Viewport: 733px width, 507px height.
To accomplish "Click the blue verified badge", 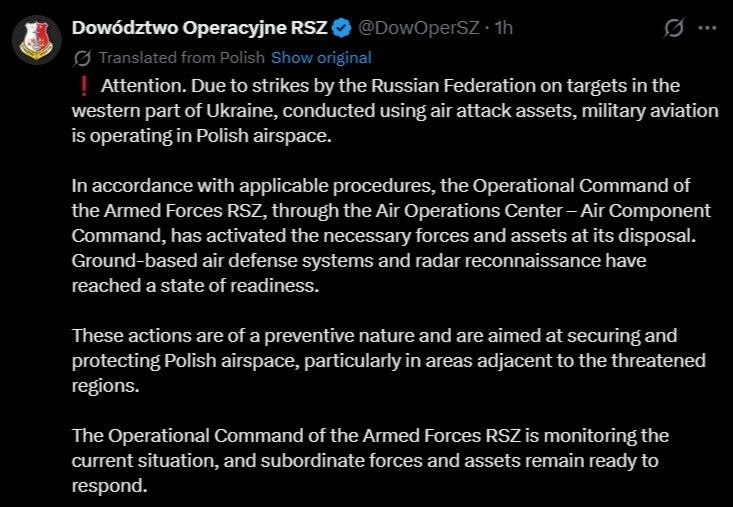I will pyautogui.click(x=342, y=28).
